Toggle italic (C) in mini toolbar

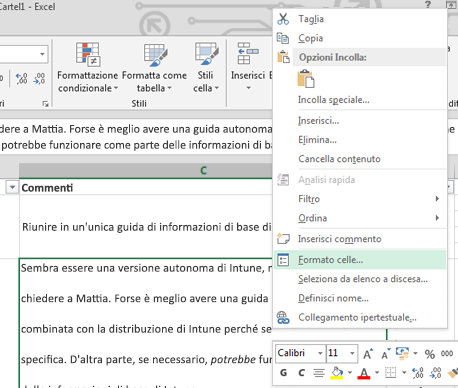click(x=301, y=373)
